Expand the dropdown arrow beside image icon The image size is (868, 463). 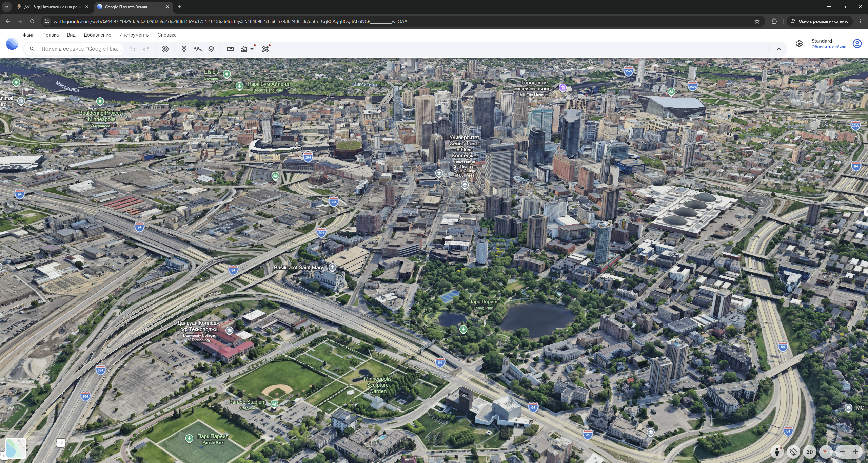(252, 49)
